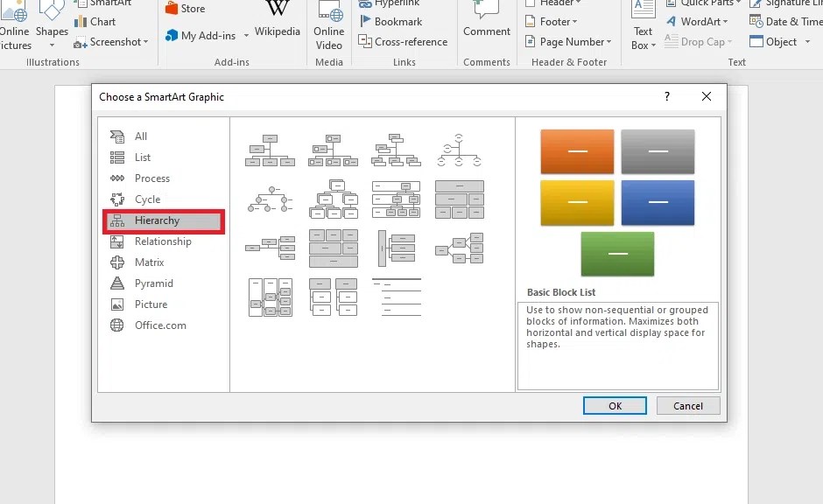
Task: Select the Hierarchy List layout
Action: pyautogui.click(x=334, y=297)
